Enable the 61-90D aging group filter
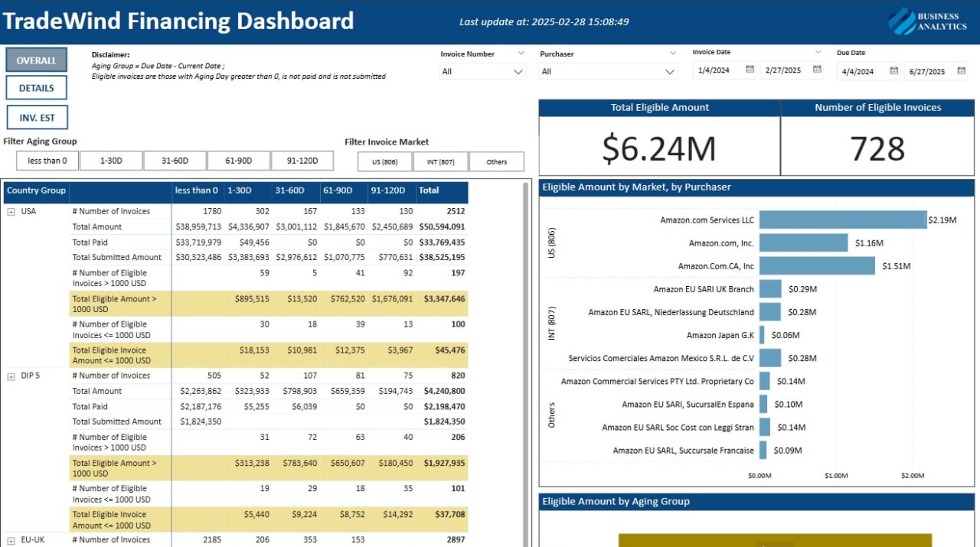This screenshot has height=547, width=980. [x=238, y=161]
